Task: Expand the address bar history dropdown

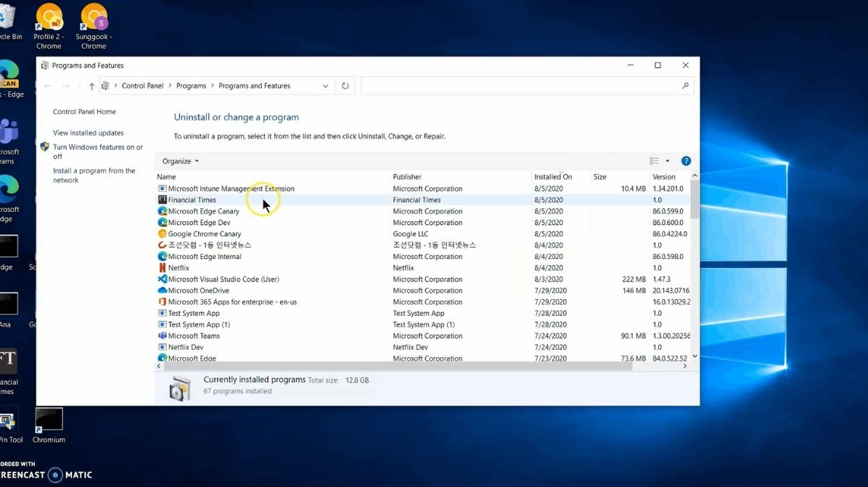Action: (x=325, y=86)
